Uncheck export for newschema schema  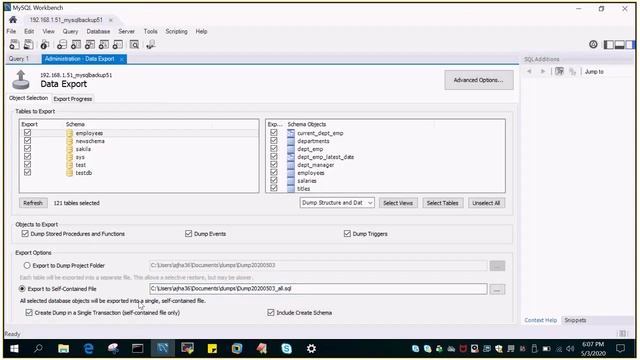[x=27, y=140]
